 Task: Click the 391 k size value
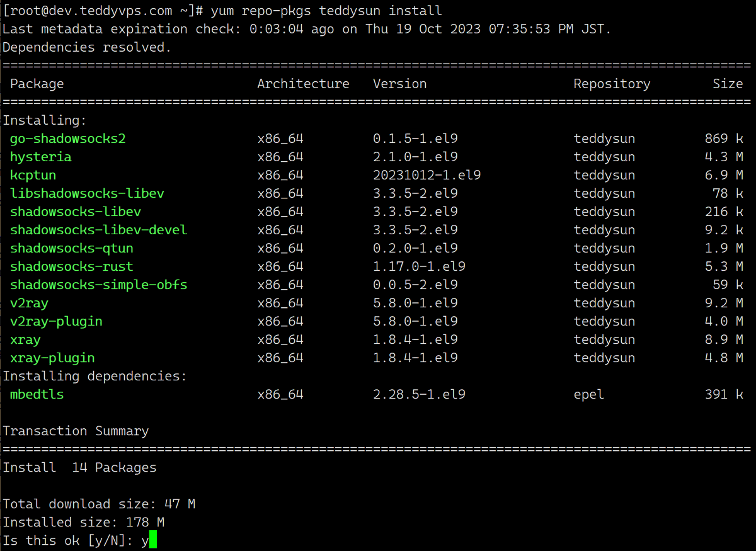pos(724,394)
